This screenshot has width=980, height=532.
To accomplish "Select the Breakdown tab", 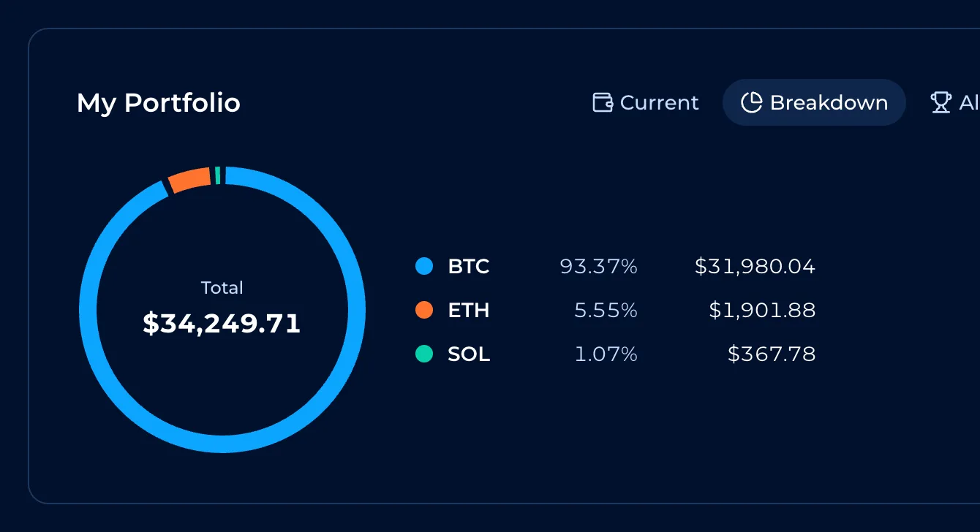I will pyautogui.click(x=814, y=102).
